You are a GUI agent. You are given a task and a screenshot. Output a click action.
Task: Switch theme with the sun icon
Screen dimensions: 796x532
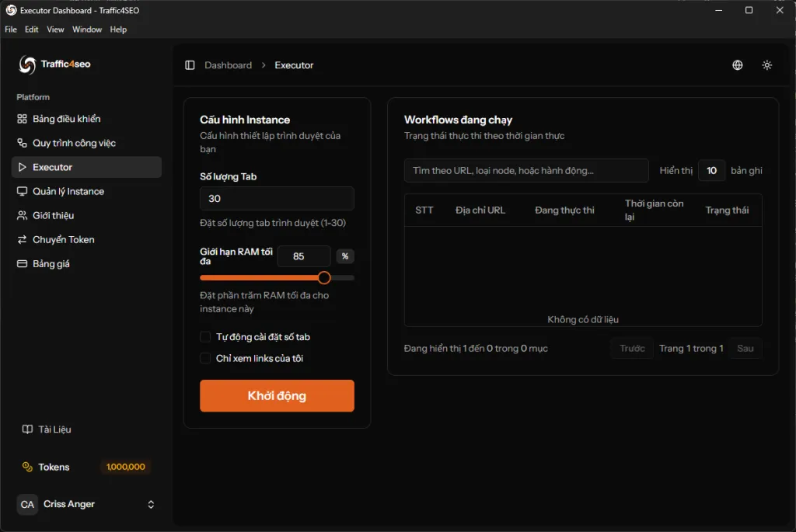point(767,65)
